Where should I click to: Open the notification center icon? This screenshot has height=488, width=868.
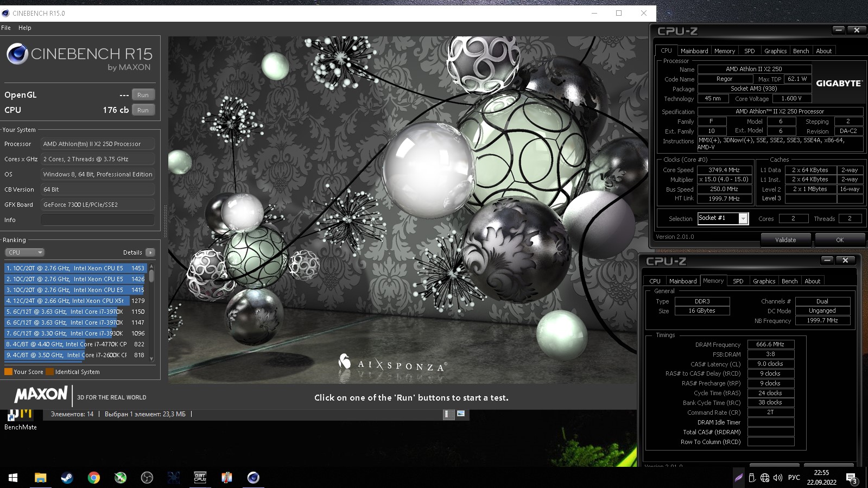point(851,478)
